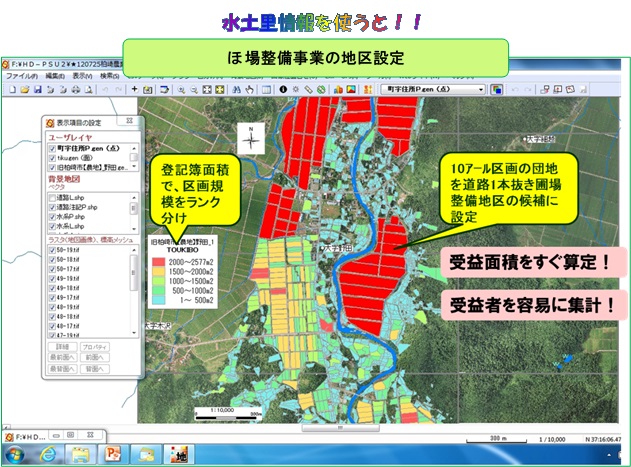631x467 pixels.
Task: Click cyan 1~500m2 legend swatch
Action: tap(159, 300)
